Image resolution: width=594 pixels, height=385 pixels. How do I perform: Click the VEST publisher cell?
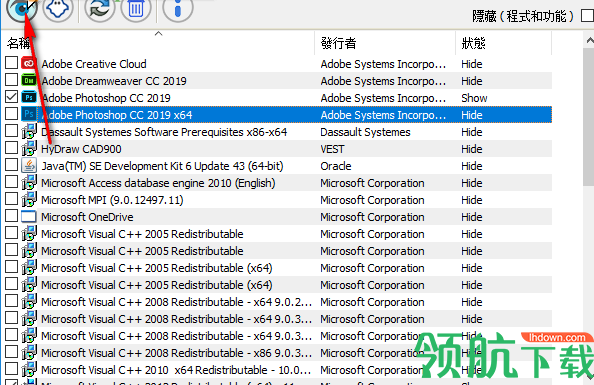pos(332,149)
